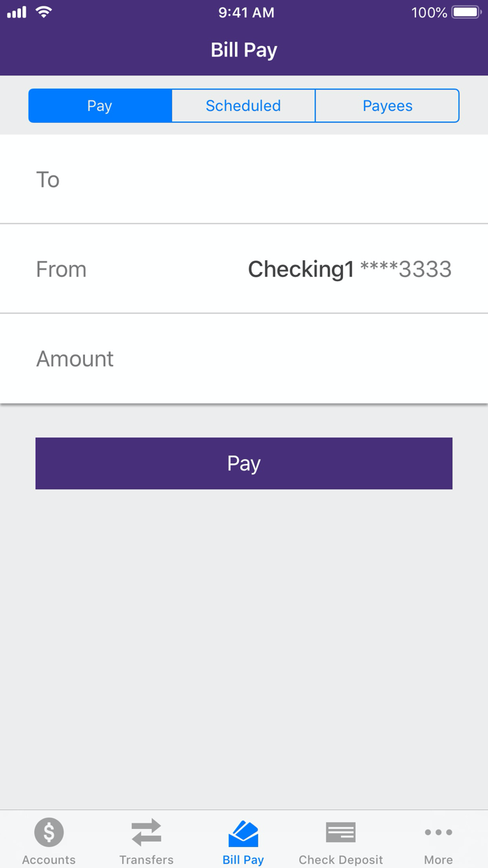
Task: Select the Bill Pay item in bottom bar
Action: (x=243, y=841)
